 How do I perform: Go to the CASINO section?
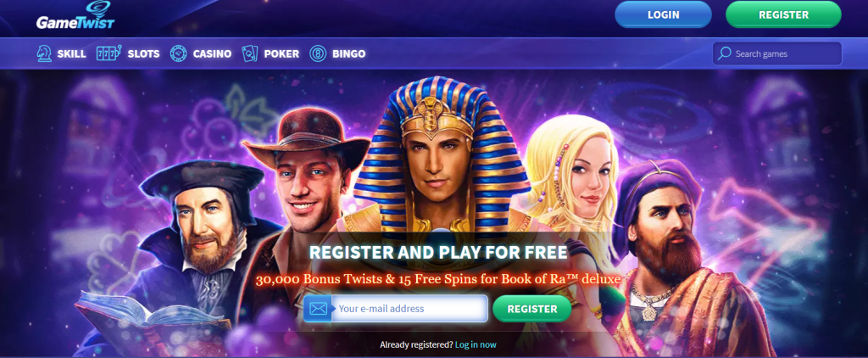click(212, 53)
